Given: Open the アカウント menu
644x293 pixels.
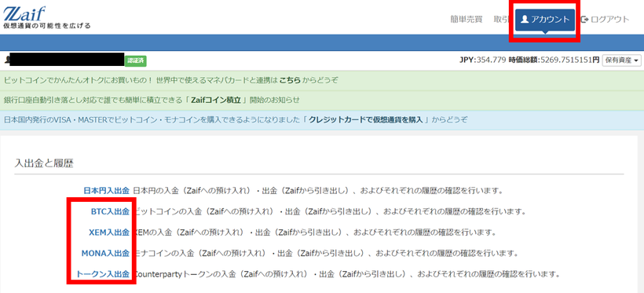Looking at the screenshot, I should pos(544,20).
